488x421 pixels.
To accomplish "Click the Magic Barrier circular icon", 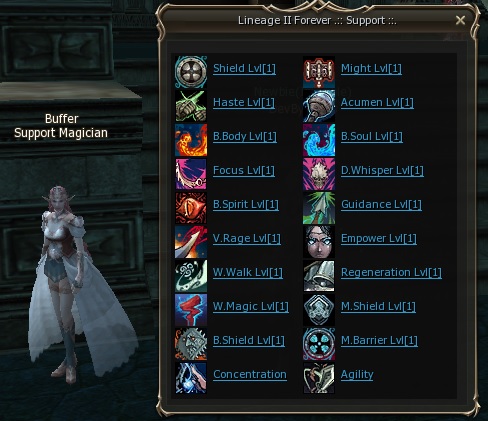I will pos(319,344).
